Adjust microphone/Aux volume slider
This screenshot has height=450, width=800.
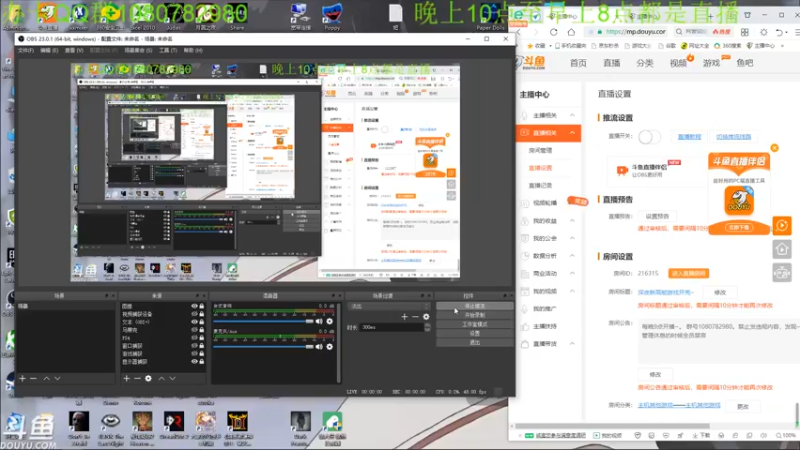(x=263, y=347)
